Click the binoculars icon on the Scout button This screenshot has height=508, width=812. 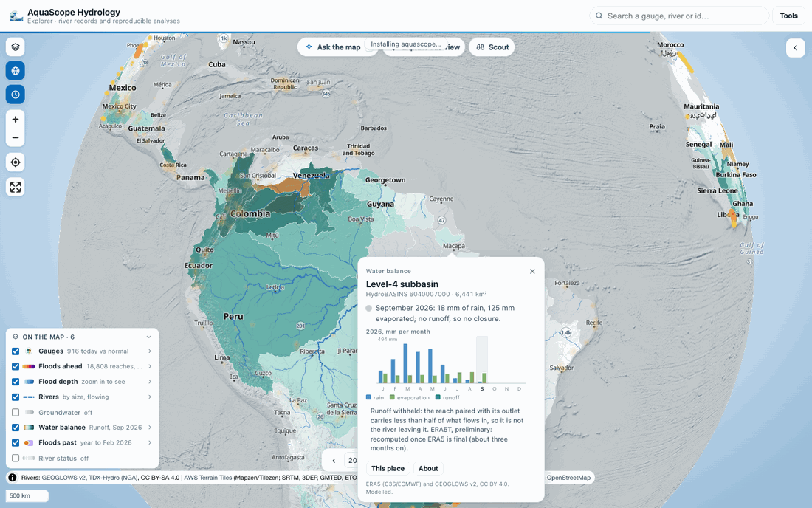(x=481, y=47)
